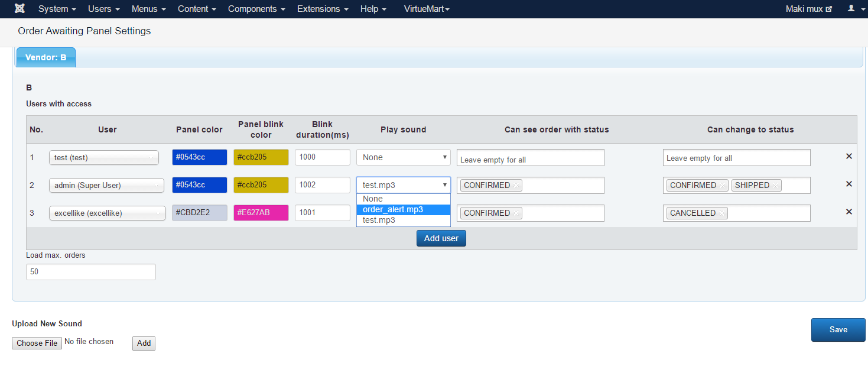Open the VirtueMart menu
Viewport: 868px width, 376px height.
(x=427, y=9)
